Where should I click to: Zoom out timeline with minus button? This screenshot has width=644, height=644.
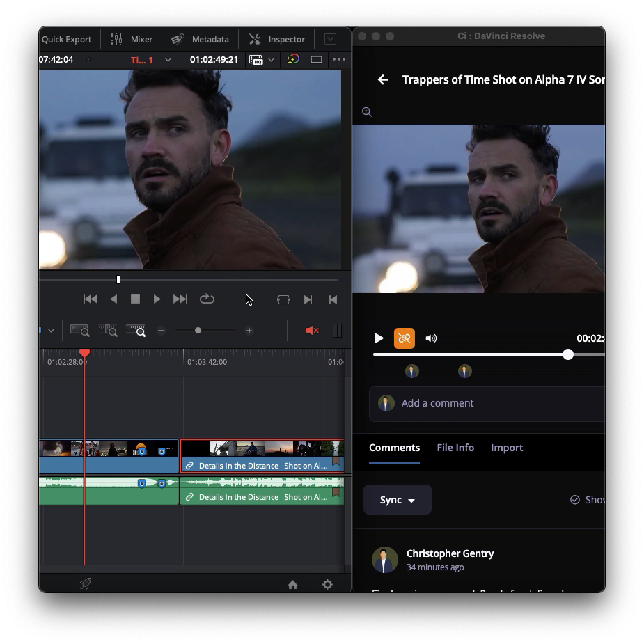pyautogui.click(x=162, y=331)
